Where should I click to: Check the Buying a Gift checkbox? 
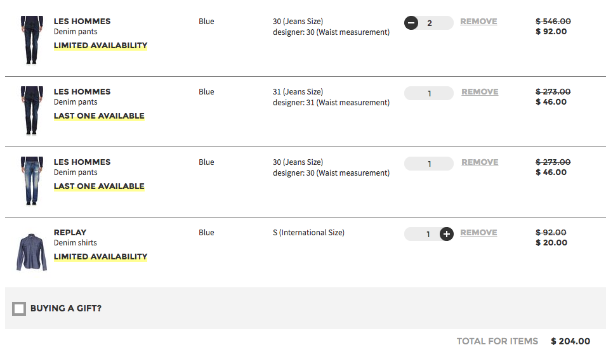(19, 309)
